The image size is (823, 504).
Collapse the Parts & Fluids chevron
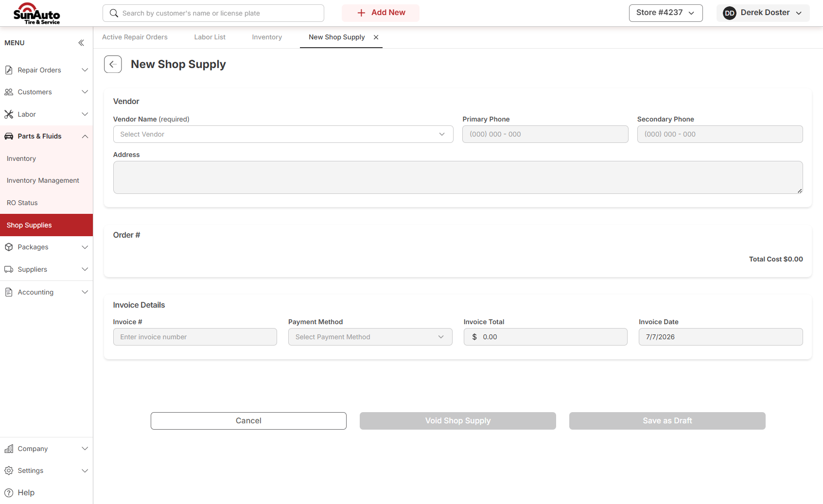(x=85, y=136)
